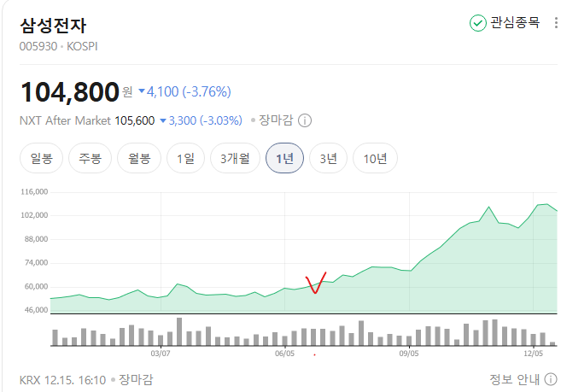Click the NXT After Market price 105,600
561x392 pixels.
pos(135,120)
